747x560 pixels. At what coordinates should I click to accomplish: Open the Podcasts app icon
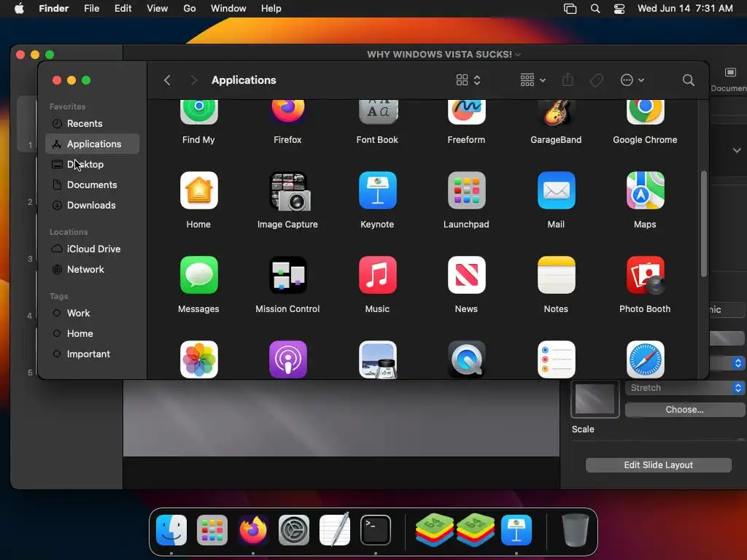click(287, 359)
